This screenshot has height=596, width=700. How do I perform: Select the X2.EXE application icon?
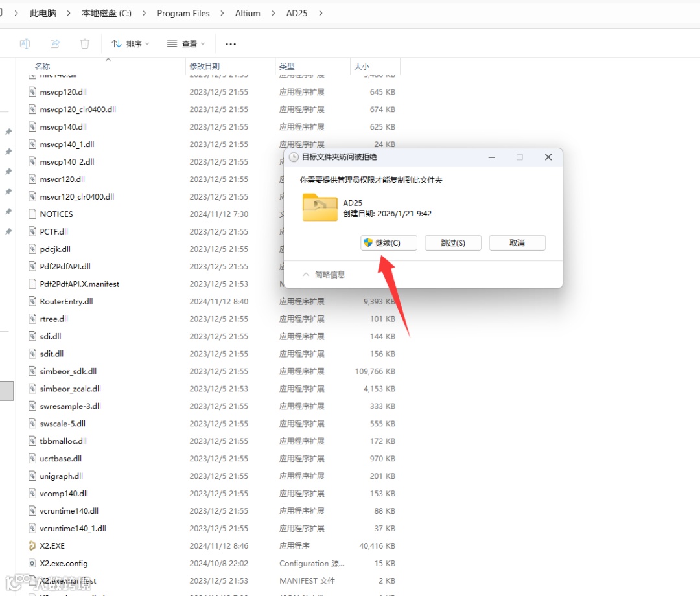[32, 545]
